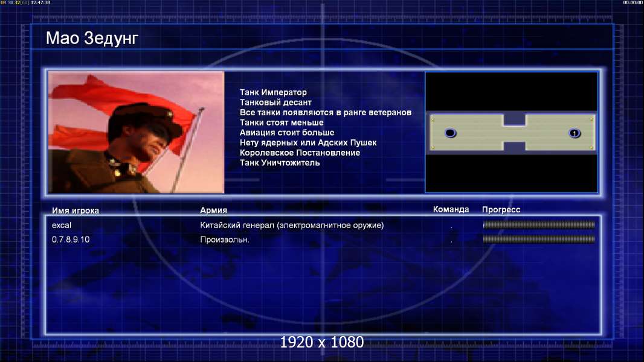Click 'Китайский генерал (электромагнитное оружие)' army text
644x362 pixels.
[x=292, y=225]
